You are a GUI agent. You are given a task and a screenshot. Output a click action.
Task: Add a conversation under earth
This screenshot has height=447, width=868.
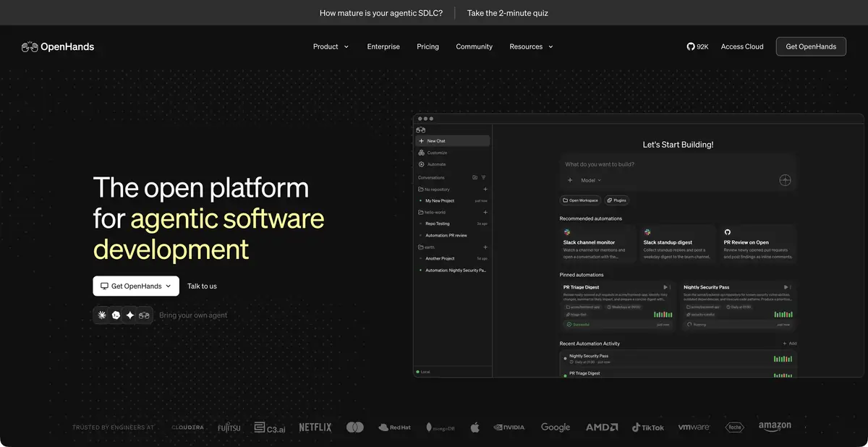pos(485,247)
